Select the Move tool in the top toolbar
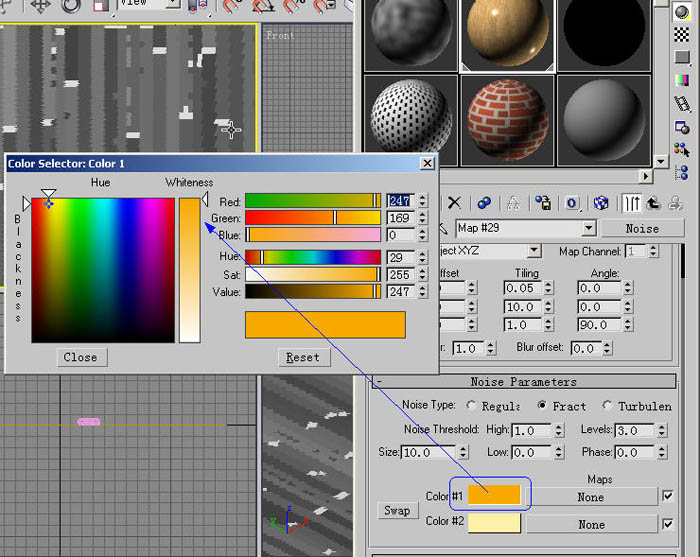 click(40, 6)
